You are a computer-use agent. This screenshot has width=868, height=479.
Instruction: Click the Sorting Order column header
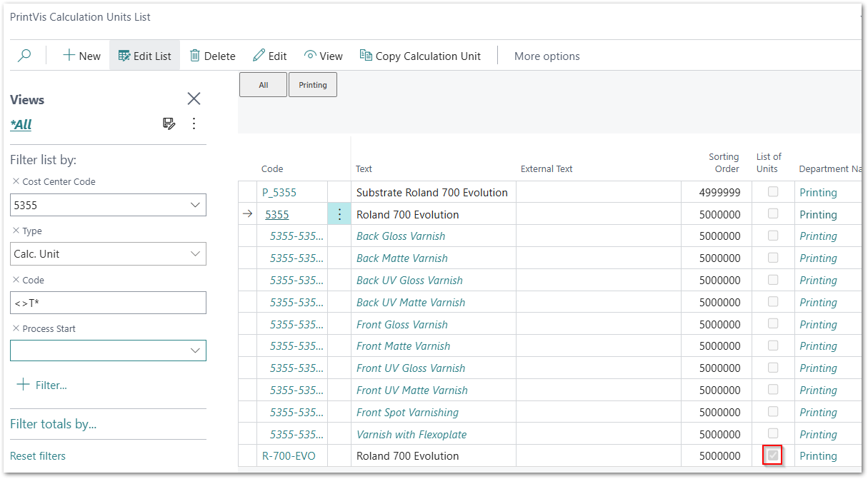coord(724,163)
